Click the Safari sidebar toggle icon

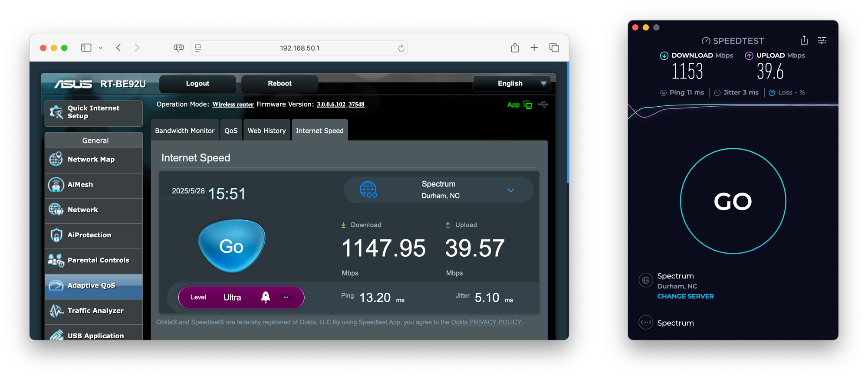coord(86,48)
